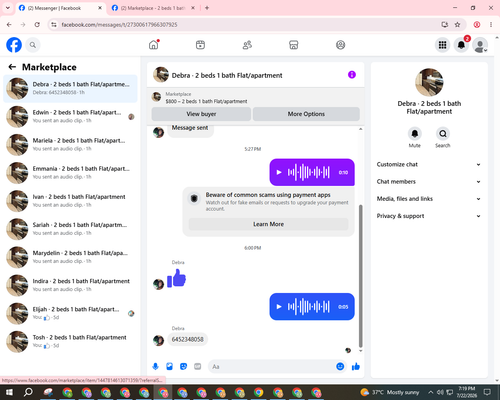The width and height of the screenshot is (500, 400).
Task: Click the message text field Aa
Action: [x=272, y=367]
